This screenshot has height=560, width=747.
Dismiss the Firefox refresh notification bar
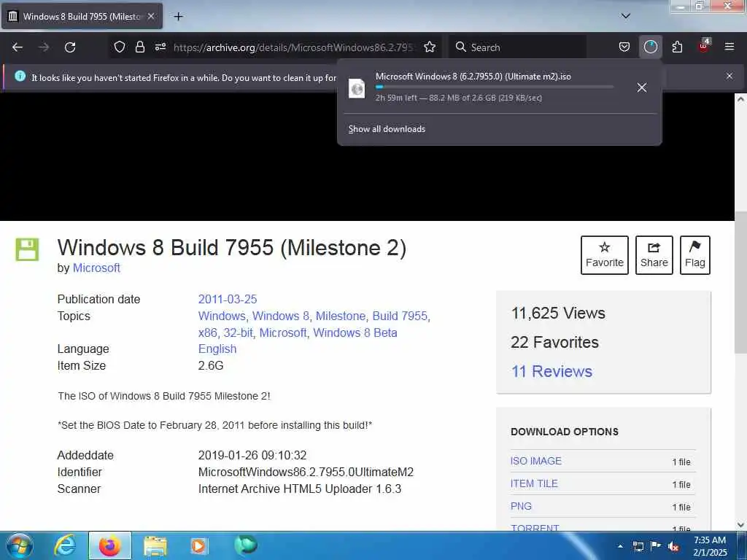[729, 76]
